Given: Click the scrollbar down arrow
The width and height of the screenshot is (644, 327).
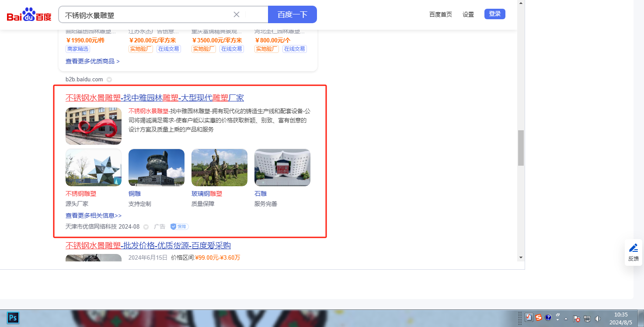Looking at the screenshot, I should 521,257.
